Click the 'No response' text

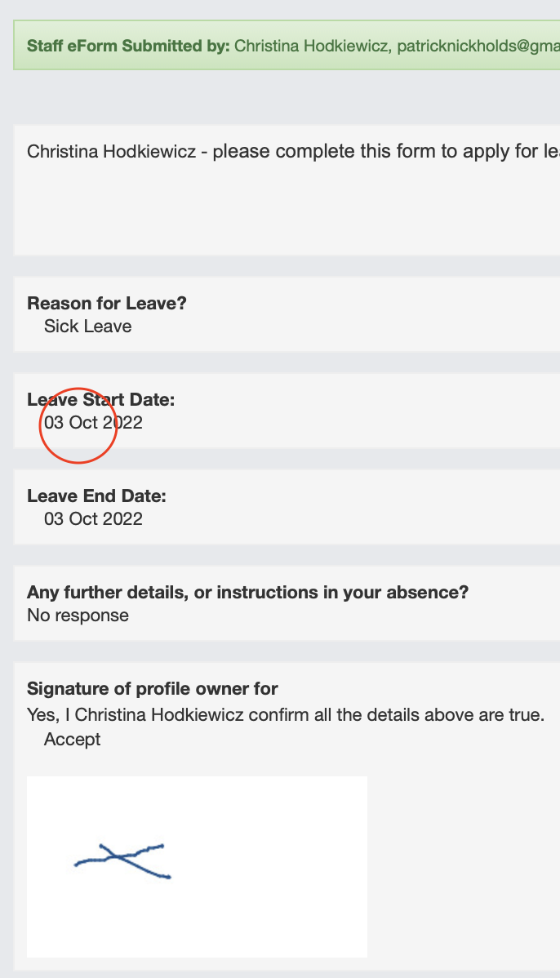pos(78,616)
